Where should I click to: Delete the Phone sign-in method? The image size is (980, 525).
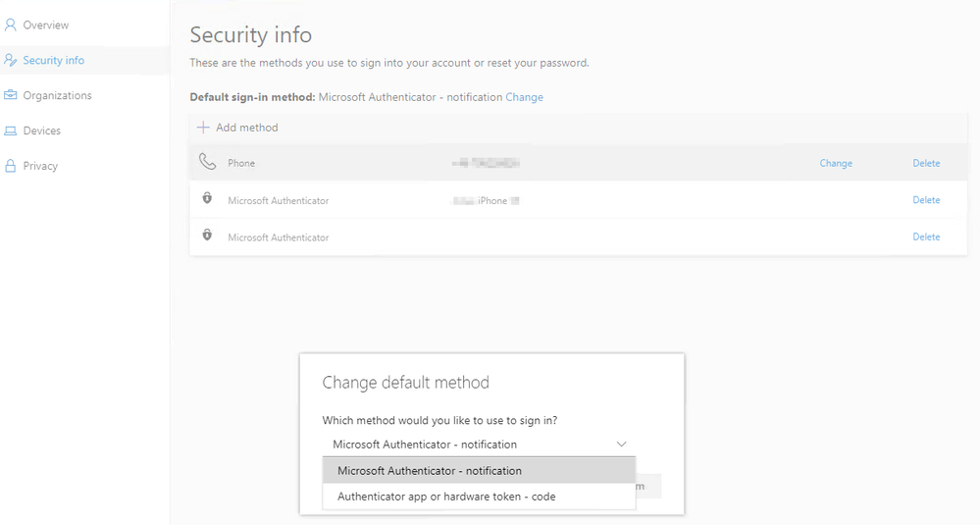(926, 163)
